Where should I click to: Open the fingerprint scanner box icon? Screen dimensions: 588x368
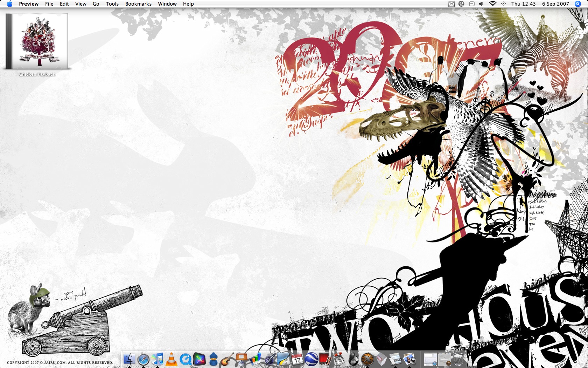[x=381, y=359]
